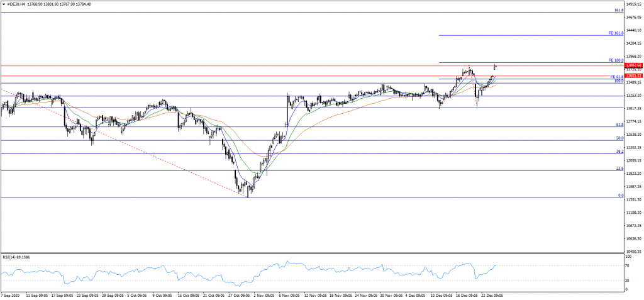Image resolution: width=644 pixels, height=300 pixels.
Task: Select the red 13802.68 price label
Action: 633,65
